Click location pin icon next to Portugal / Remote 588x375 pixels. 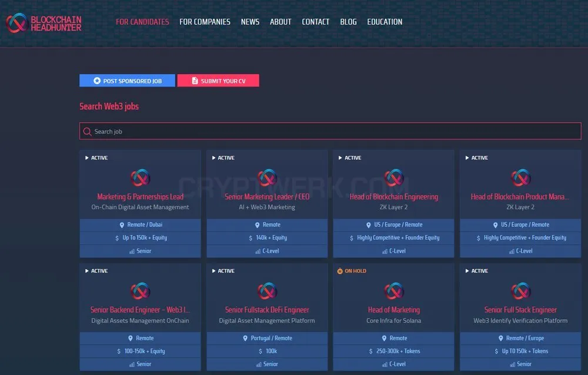coord(245,338)
